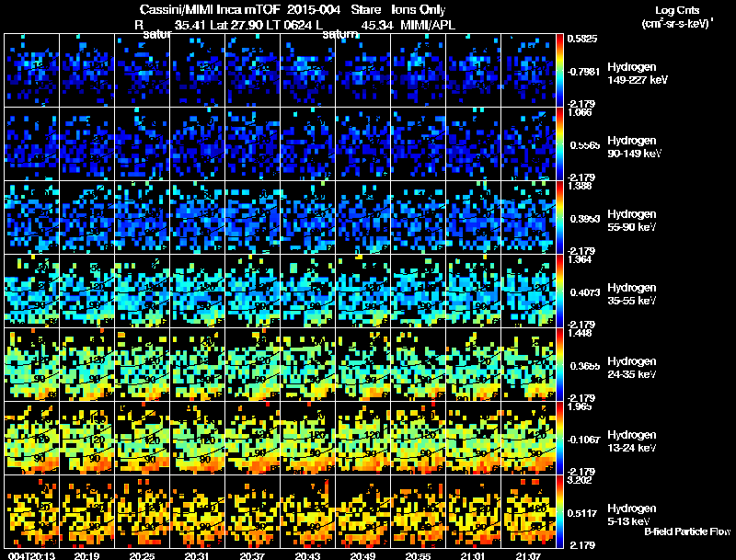Screen dimensions: 736x560
Task: Click the '1.364' color scale maximum
Action: click(x=580, y=259)
